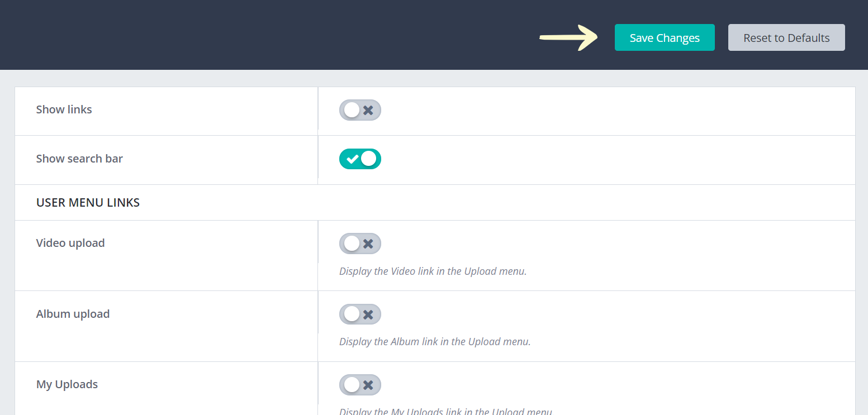Turn on Video upload toggle
The height and width of the screenshot is (415, 868).
360,244
